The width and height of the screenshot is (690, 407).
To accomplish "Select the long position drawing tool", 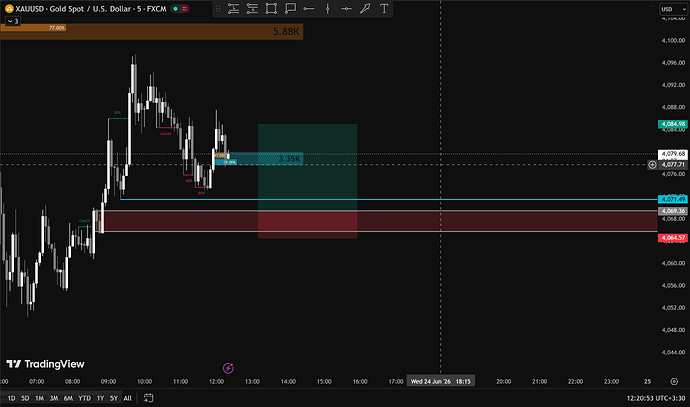I will pos(233,8).
